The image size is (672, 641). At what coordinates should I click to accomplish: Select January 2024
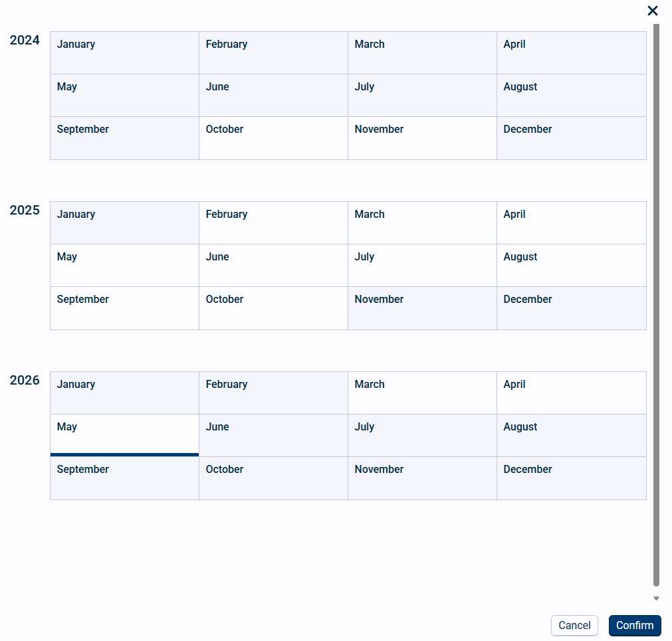pyautogui.click(x=125, y=52)
